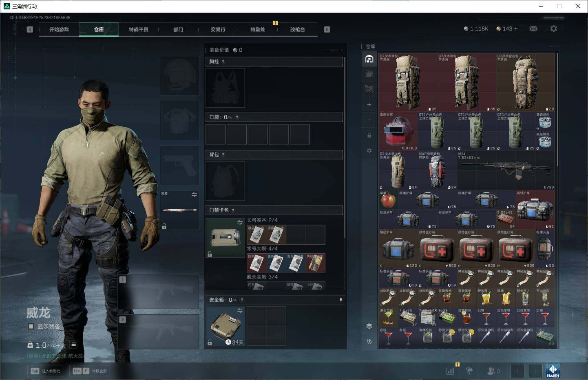Image resolution: width=588 pixels, height=380 pixels.
Task: Select the empty backpack equipment slot
Action: point(225,181)
